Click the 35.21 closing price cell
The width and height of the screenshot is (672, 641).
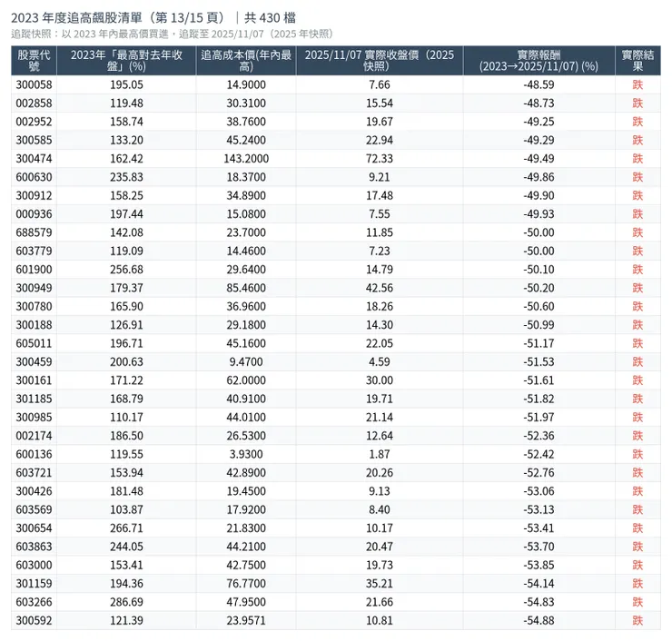pos(380,584)
